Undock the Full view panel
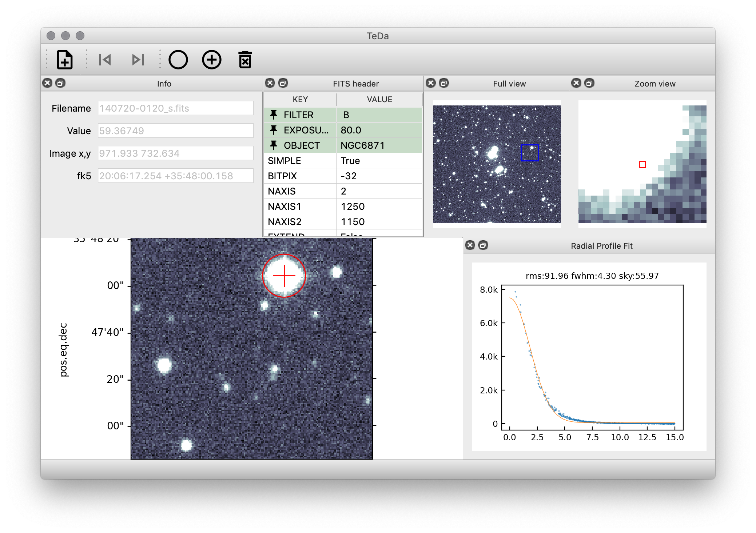Viewport: 756px width, 533px height. point(444,83)
